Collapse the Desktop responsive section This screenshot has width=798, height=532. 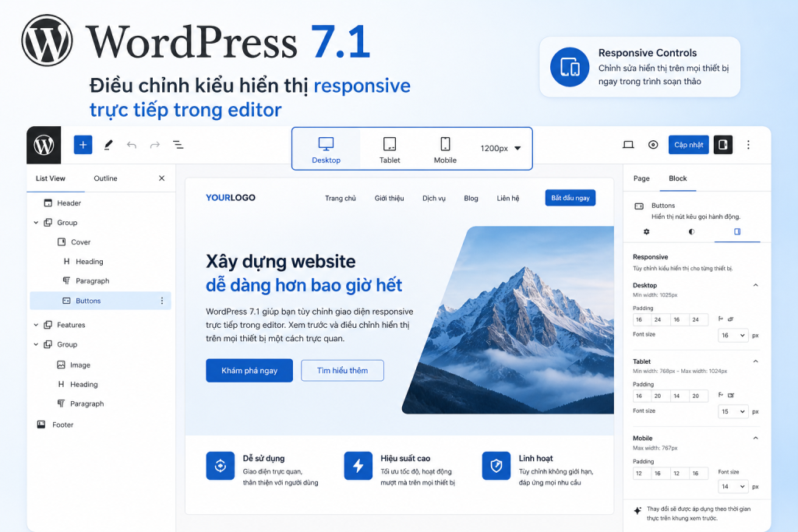756,285
